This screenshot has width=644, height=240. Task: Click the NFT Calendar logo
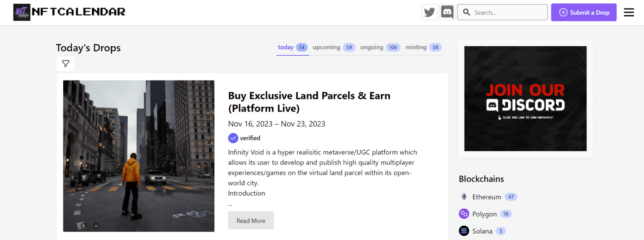(70, 12)
